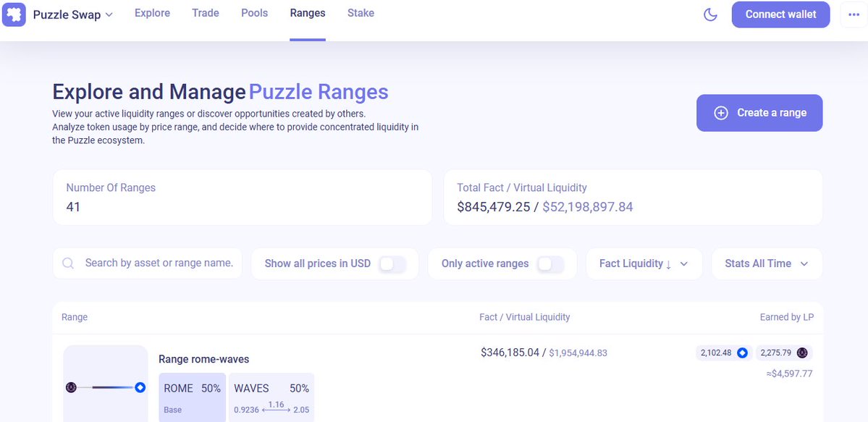This screenshot has width=868, height=422.
Task: Click the Total Fact / Virtual Liquidity card
Action: click(x=633, y=197)
